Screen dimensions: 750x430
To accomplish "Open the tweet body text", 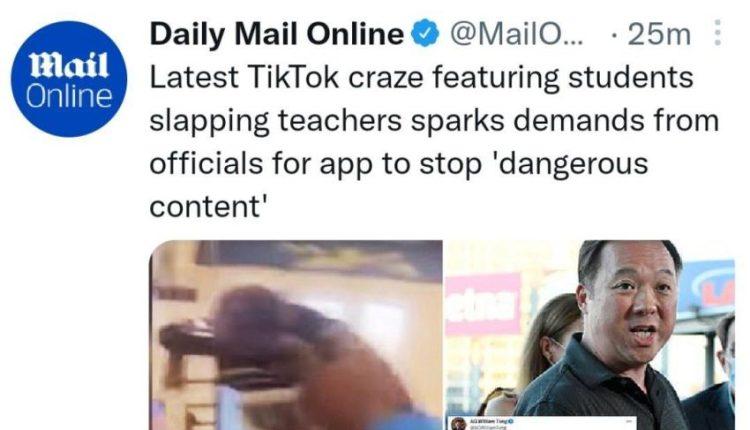I will click(434, 142).
